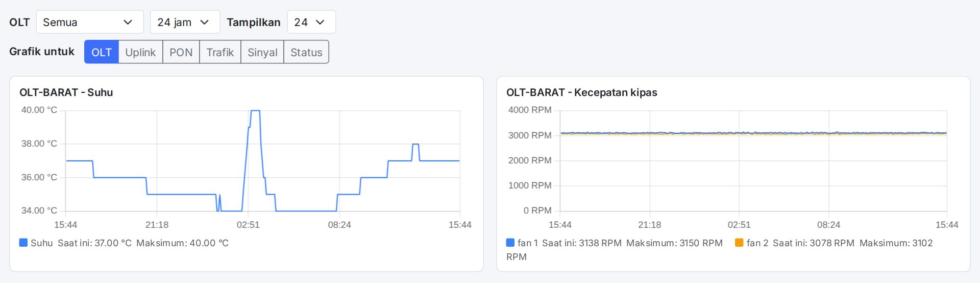Switch to the Status graph tab

click(x=306, y=52)
